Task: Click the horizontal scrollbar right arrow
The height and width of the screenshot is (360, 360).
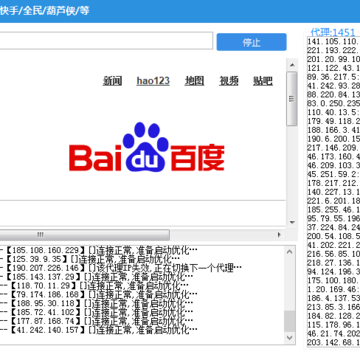Action: [279, 235]
